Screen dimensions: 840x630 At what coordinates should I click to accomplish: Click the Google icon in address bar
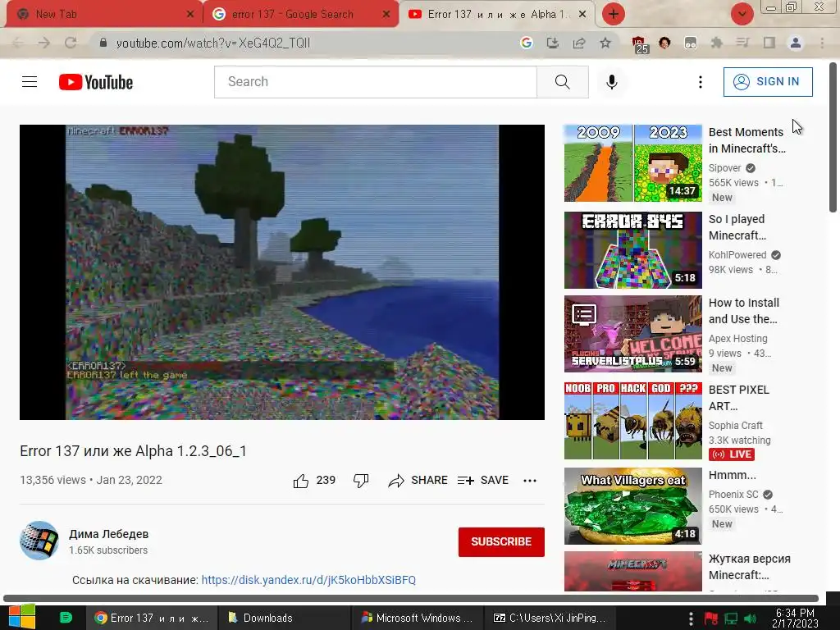click(x=526, y=43)
